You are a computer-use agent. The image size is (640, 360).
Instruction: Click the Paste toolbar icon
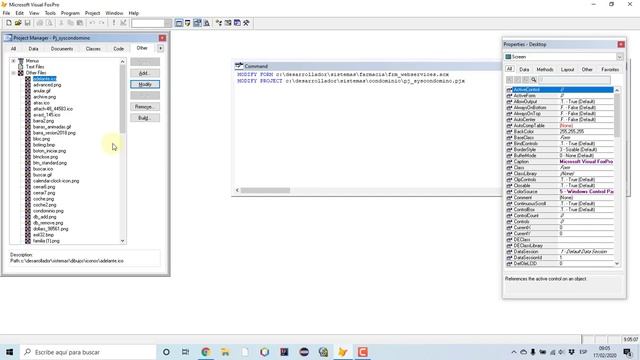point(80,23)
